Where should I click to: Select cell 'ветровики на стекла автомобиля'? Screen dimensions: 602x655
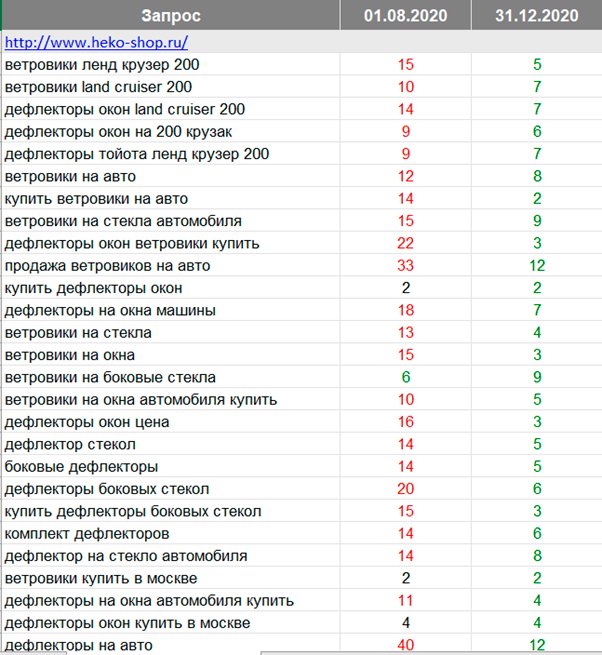[171, 221]
